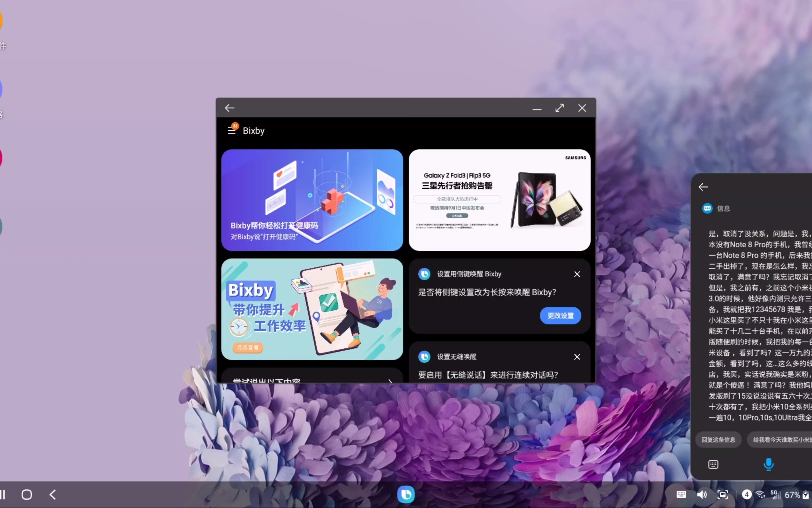Open the Bixby hamburger menu
Image resolution: width=812 pixels, height=508 pixels.
coord(231,130)
